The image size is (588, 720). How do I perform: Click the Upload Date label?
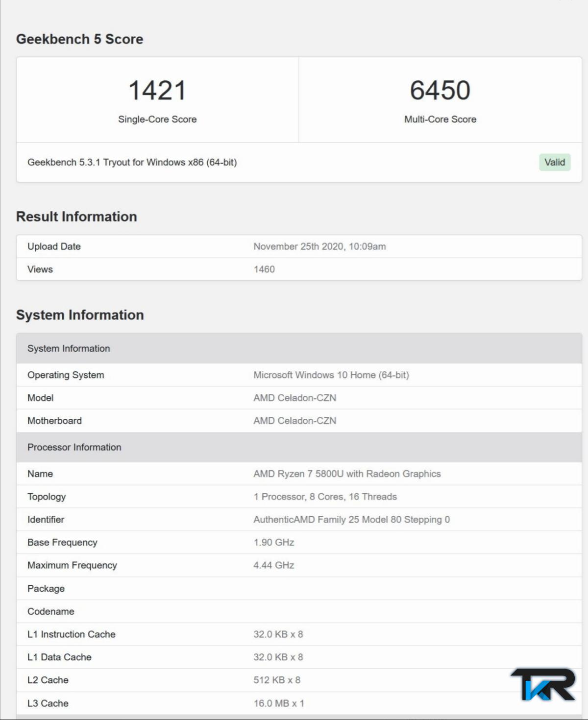pos(54,246)
